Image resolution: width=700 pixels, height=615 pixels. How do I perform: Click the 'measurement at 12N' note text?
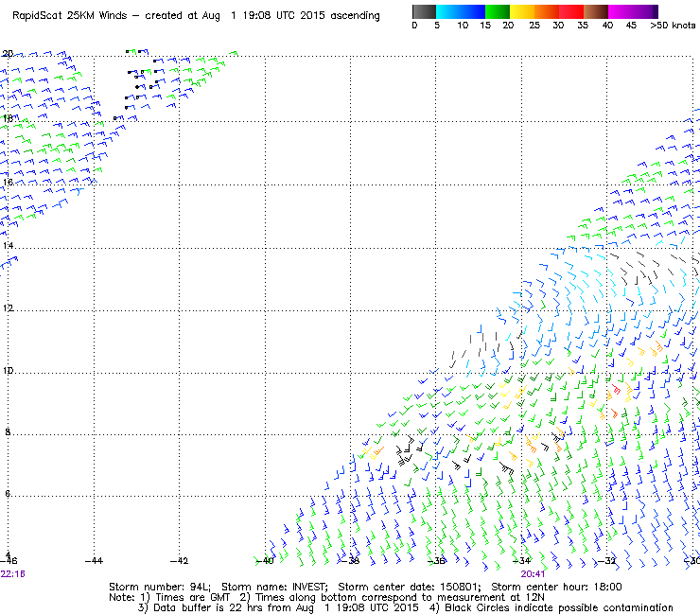(x=491, y=598)
